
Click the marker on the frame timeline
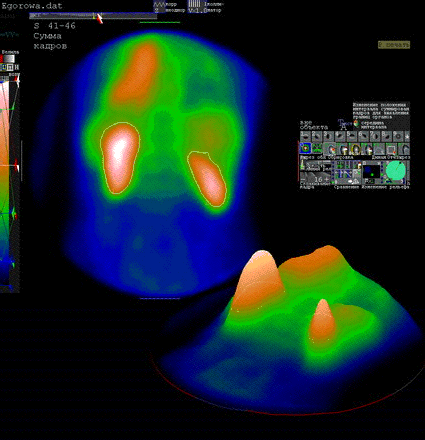click(x=99, y=17)
